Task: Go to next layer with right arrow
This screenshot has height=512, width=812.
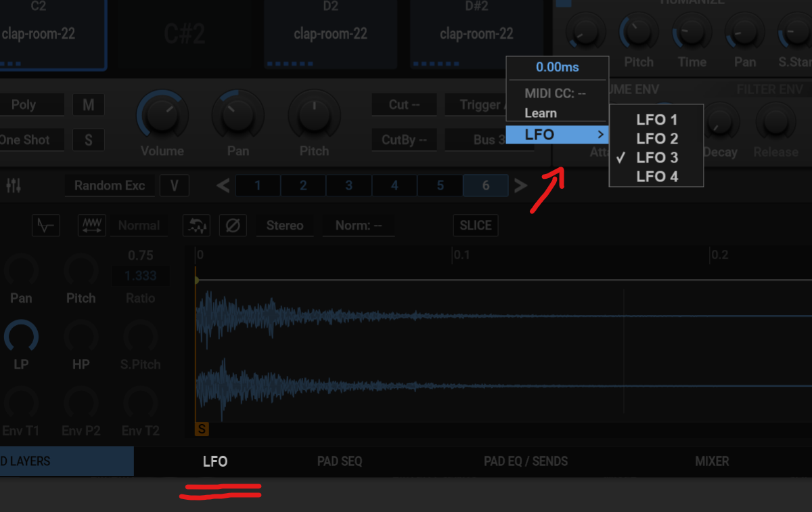Action: click(520, 186)
